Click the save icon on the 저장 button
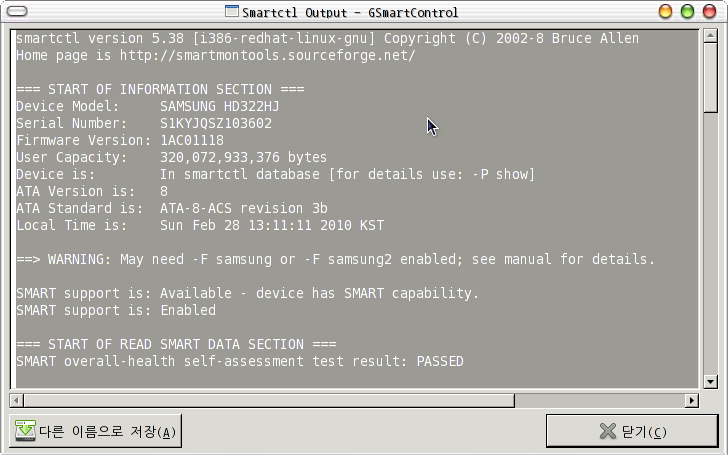The height and width of the screenshot is (455, 728). [25, 431]
